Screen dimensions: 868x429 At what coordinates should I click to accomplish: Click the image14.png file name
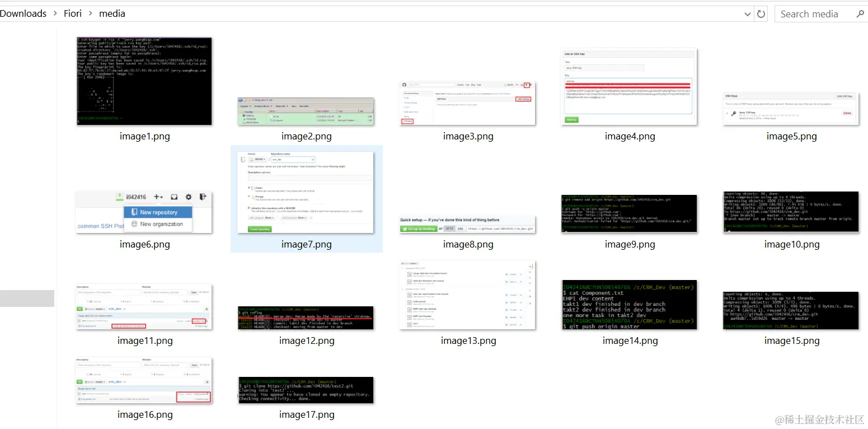(x=630, y=341)
